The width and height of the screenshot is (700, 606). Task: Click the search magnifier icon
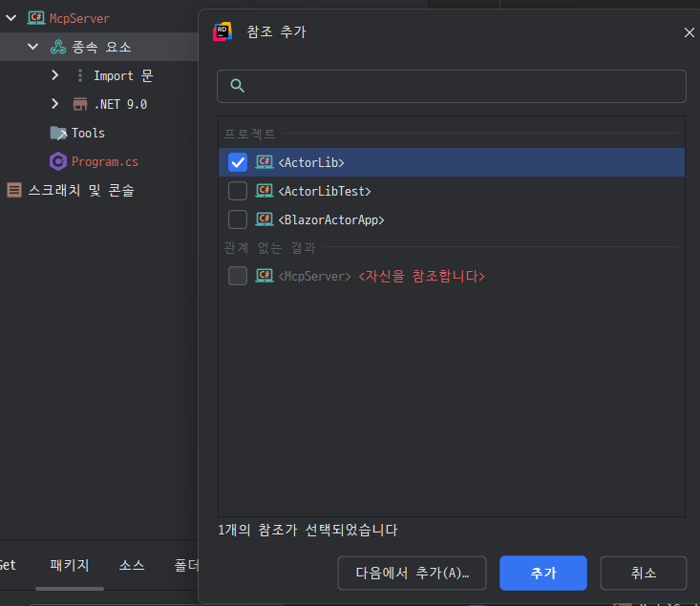click(x=237, y=86)
